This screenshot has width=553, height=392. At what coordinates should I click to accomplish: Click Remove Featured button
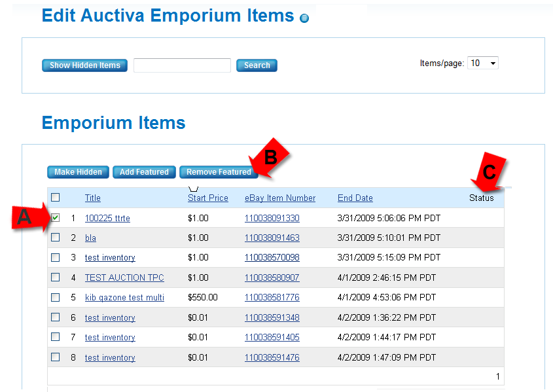pos(219,172)
